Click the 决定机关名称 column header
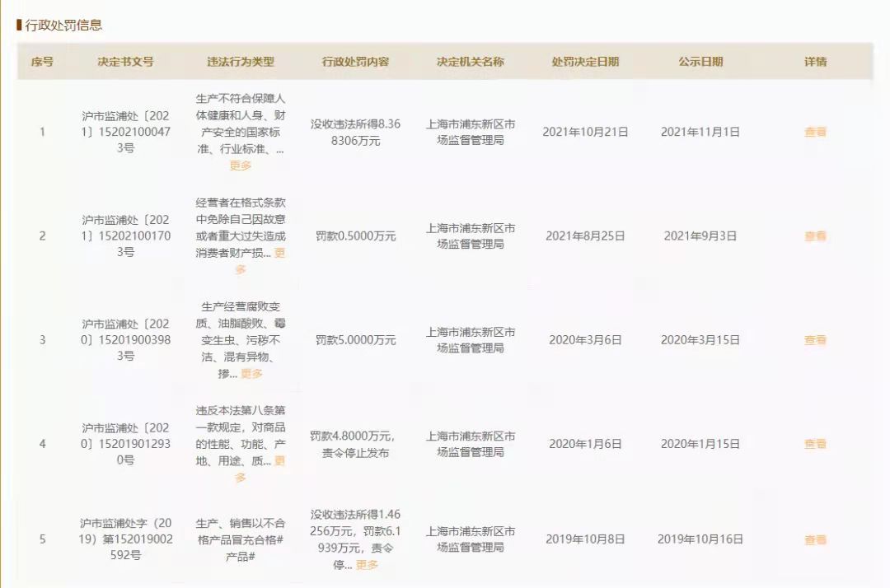This screenshot has width=890, height=588. (471, 62)
